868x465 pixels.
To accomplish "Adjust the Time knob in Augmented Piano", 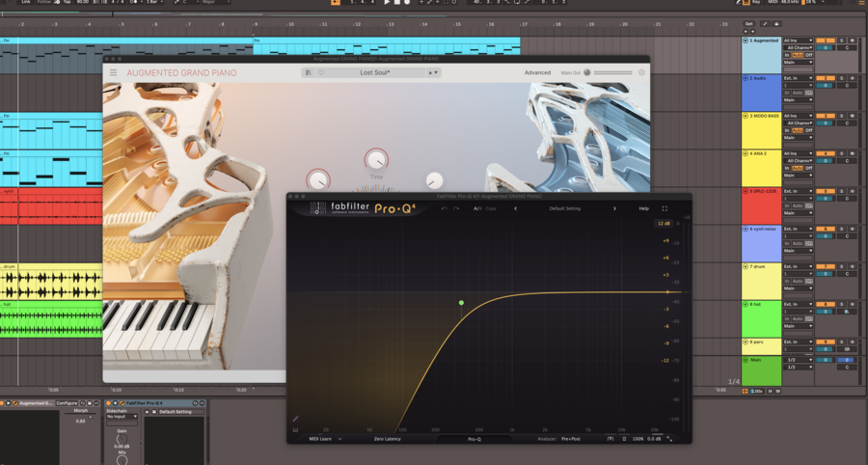I will (x=376, y=160).
